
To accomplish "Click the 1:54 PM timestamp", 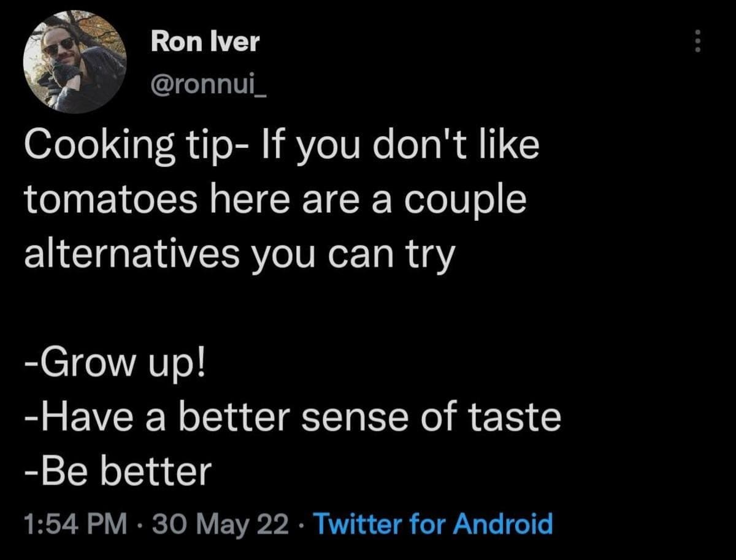I will coord(75,525).
